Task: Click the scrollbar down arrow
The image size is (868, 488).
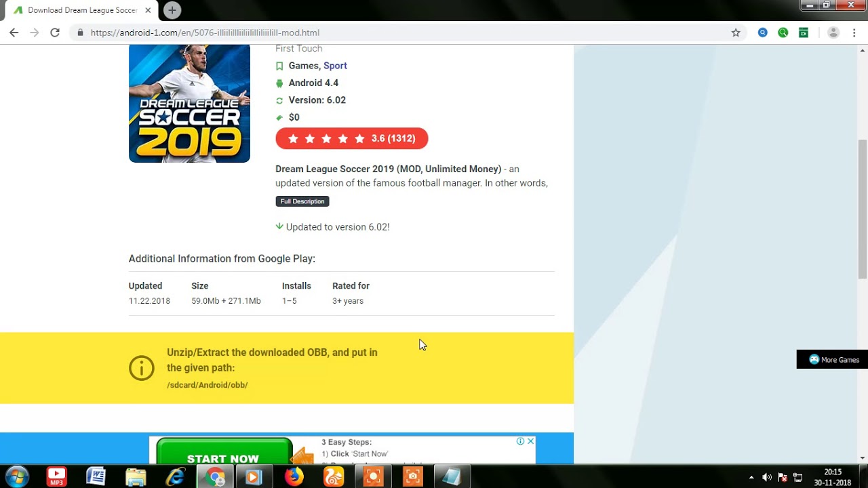Action: [x=863, y=458]
